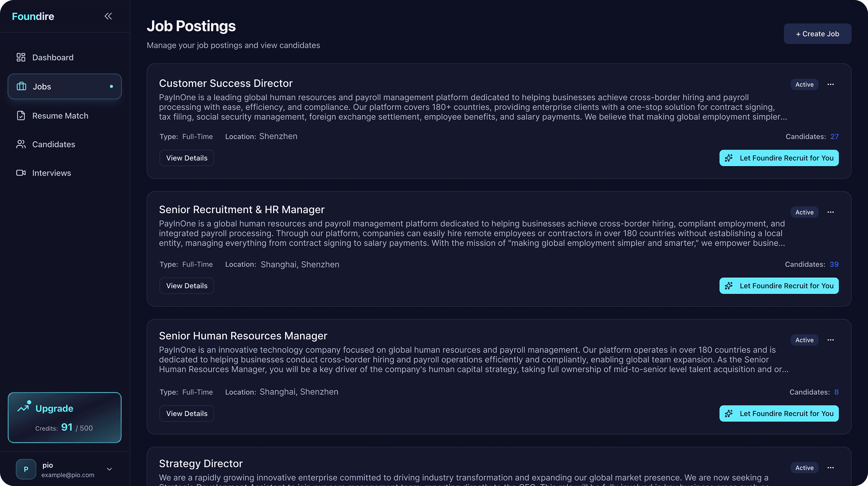
Task: Collapse the sidebar with the double chevron
Action: [x=108, y=16]
